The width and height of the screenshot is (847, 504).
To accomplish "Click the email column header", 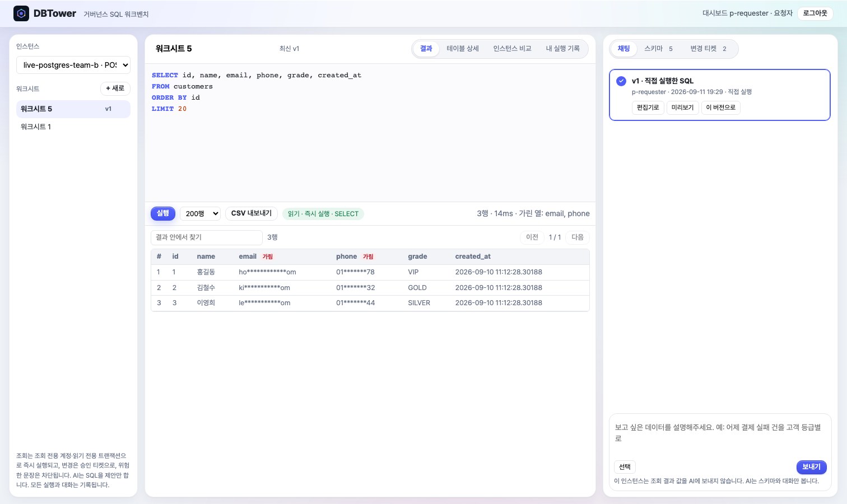I will [x=248, y=256].
